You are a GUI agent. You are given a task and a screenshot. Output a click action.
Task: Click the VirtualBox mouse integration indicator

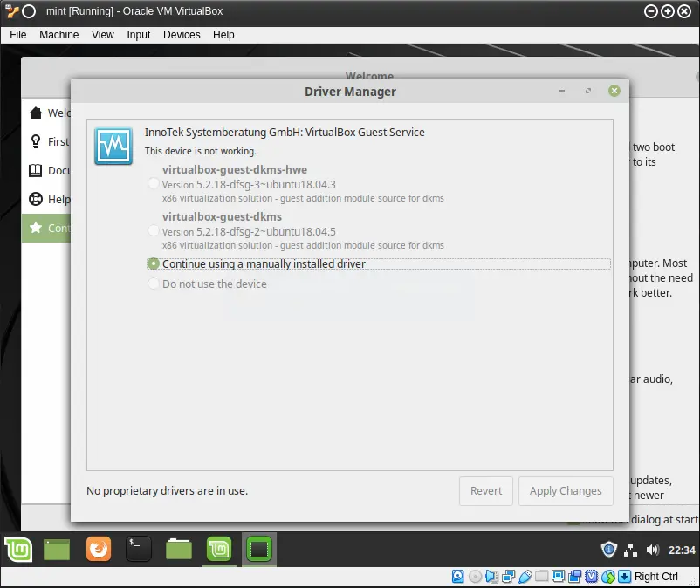click(x=607, y=577)
